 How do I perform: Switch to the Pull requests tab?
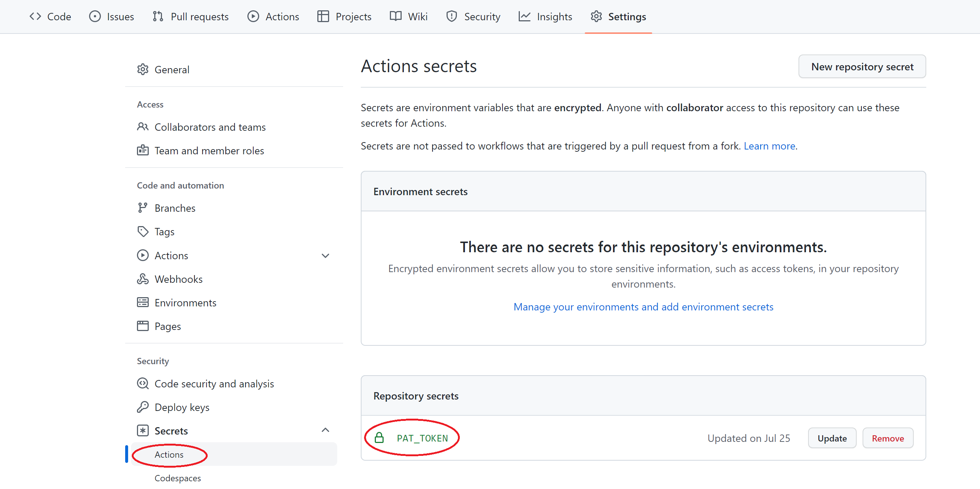click(191, 16)
